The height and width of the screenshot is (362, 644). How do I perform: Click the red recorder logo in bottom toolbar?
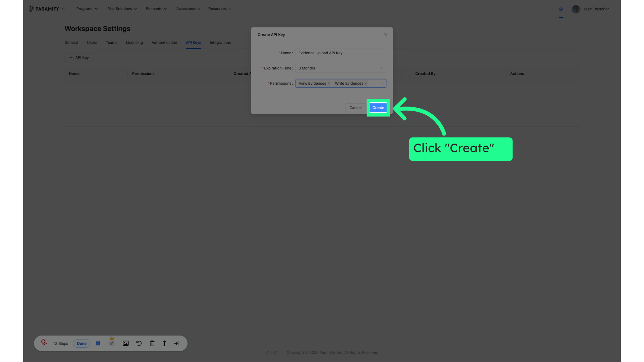pos(44,343)
